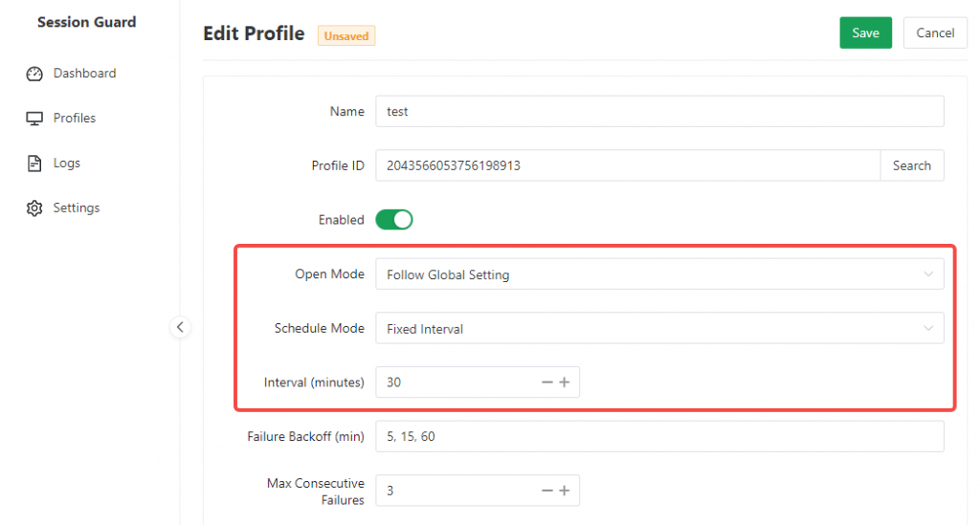980x525 pixels.
Task: Focus the Failure Backoff field
Action: (658, 437)
